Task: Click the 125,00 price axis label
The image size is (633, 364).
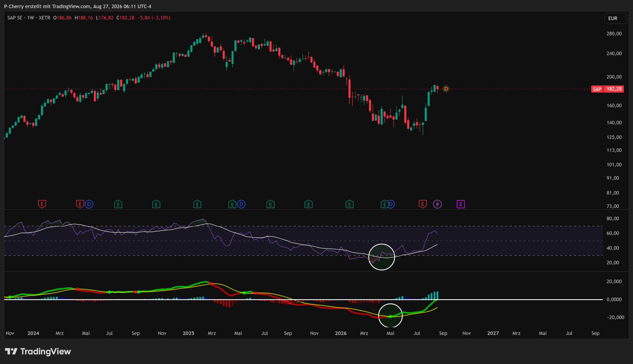Action: (614, 137)
